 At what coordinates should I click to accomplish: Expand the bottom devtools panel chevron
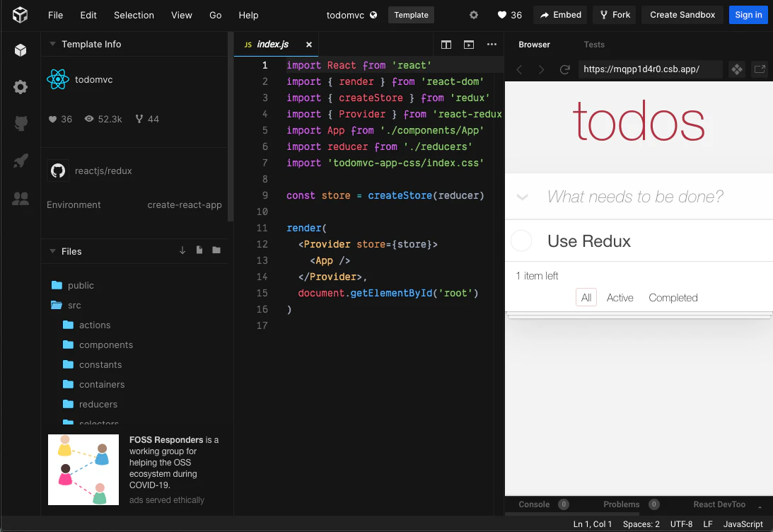pyautogui.click(x=760, y=507)
